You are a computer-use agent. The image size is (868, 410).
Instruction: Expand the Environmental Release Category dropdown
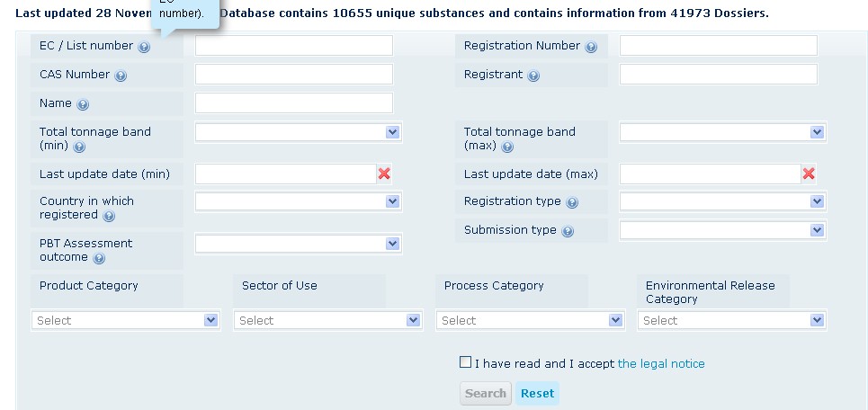point(731,320)
